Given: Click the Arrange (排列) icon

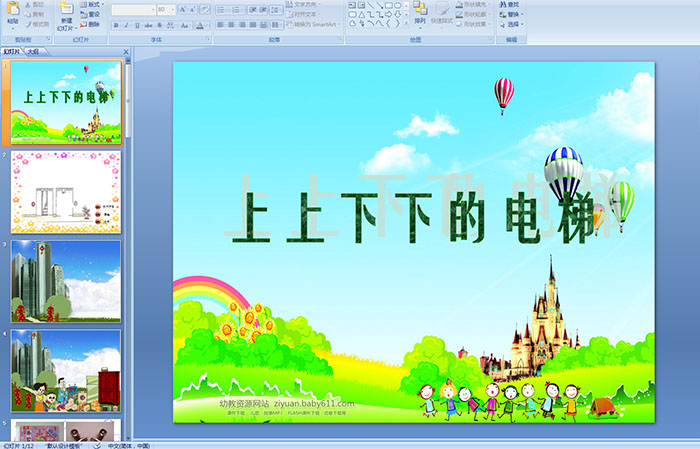Looking at the screenshot, I should pos(419,12).
